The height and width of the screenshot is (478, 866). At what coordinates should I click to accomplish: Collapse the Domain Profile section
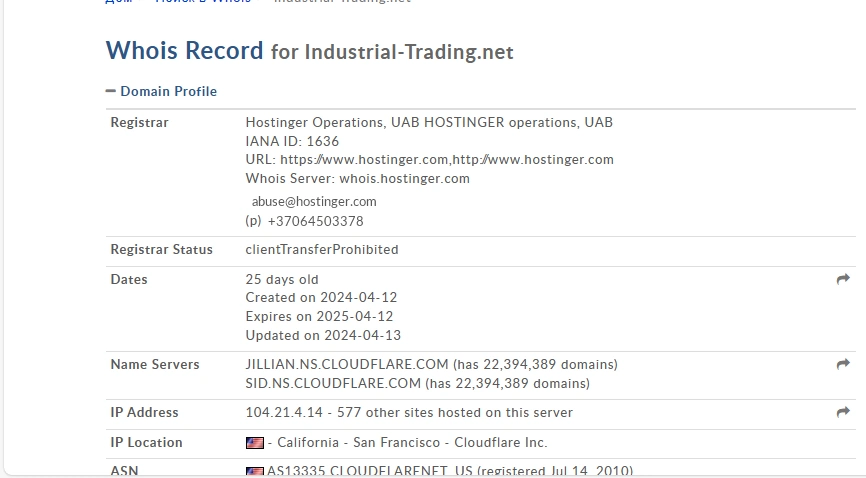coord(110,91)
